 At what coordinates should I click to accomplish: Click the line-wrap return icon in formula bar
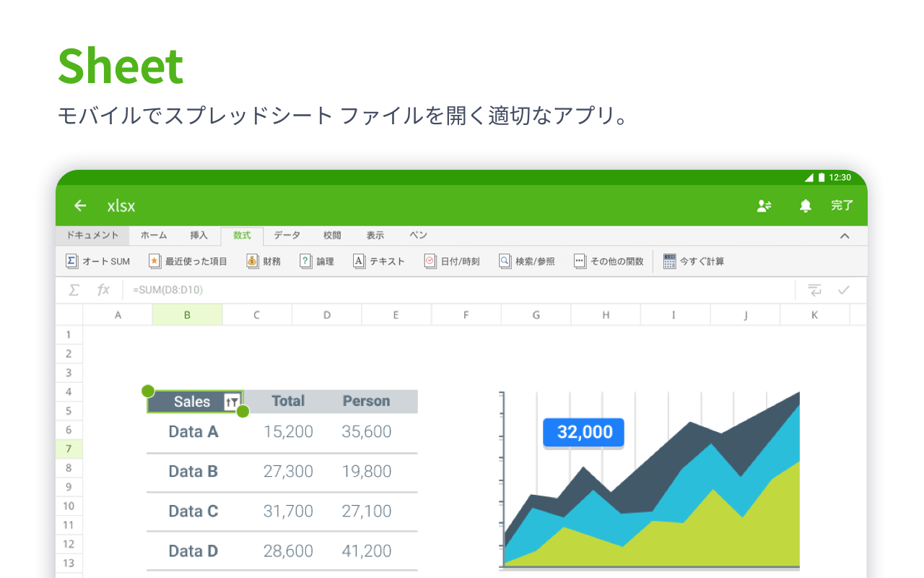click(x=814, y=290)
